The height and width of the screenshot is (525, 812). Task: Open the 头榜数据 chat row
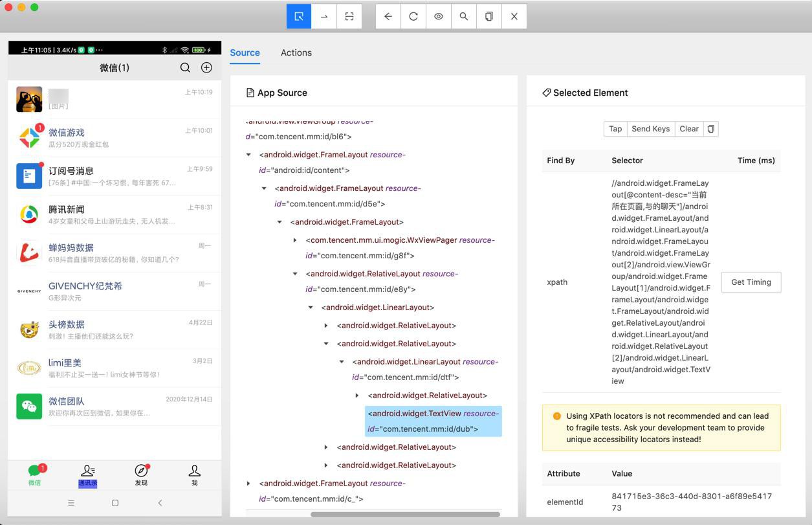point(115,329)
